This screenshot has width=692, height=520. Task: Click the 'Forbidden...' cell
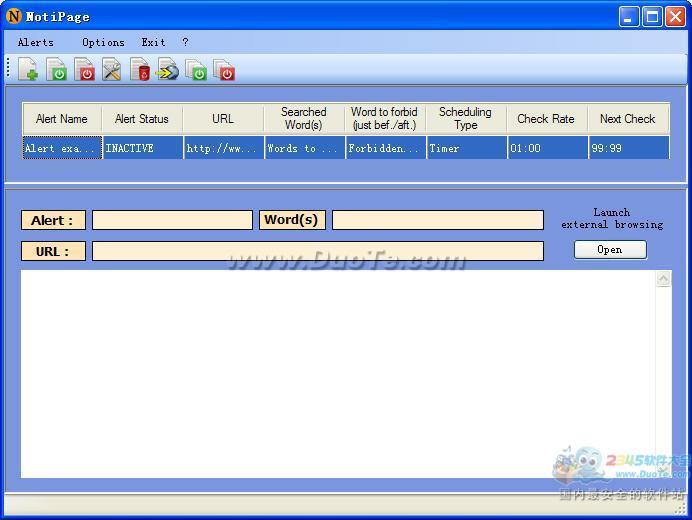pos(386,147)
